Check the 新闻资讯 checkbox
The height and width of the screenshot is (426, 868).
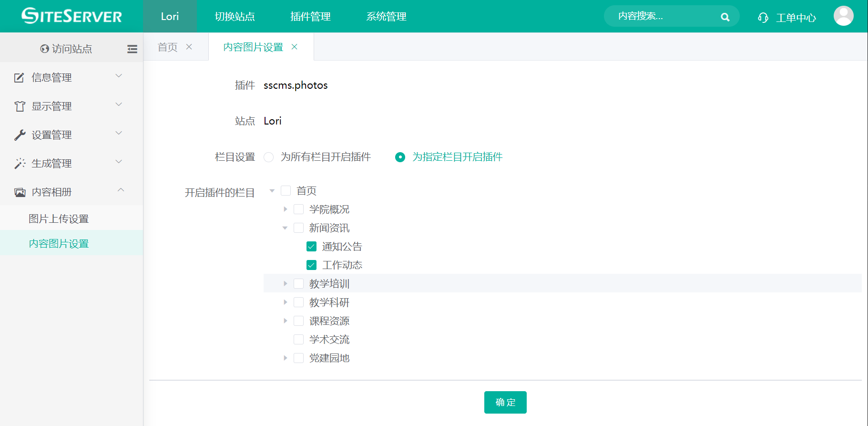299,228
